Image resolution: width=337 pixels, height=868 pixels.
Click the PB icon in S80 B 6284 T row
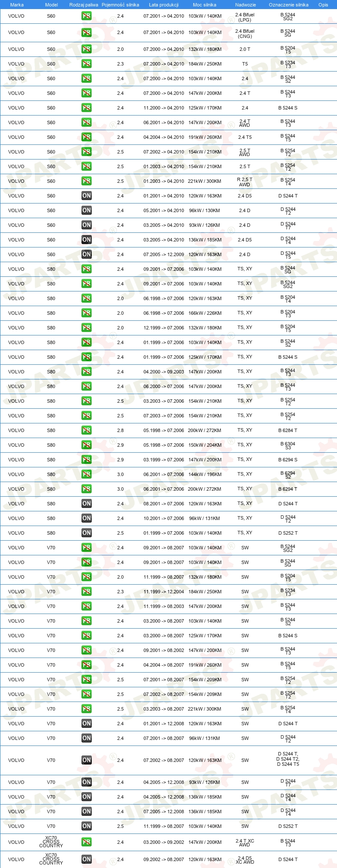(87, 430)
